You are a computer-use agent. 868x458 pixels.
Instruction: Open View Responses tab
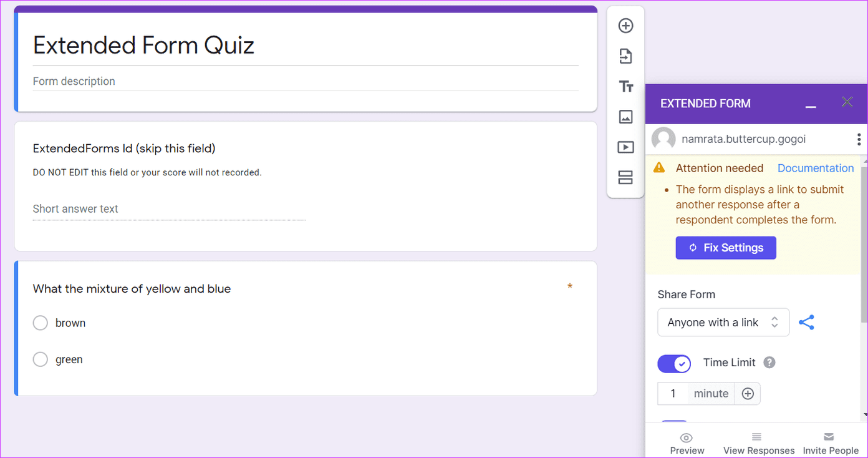coord(758,444)
